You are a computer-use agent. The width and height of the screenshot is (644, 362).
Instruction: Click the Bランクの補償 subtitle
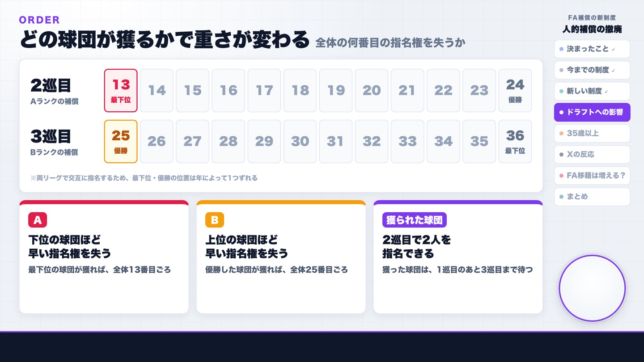click(54, 152)
